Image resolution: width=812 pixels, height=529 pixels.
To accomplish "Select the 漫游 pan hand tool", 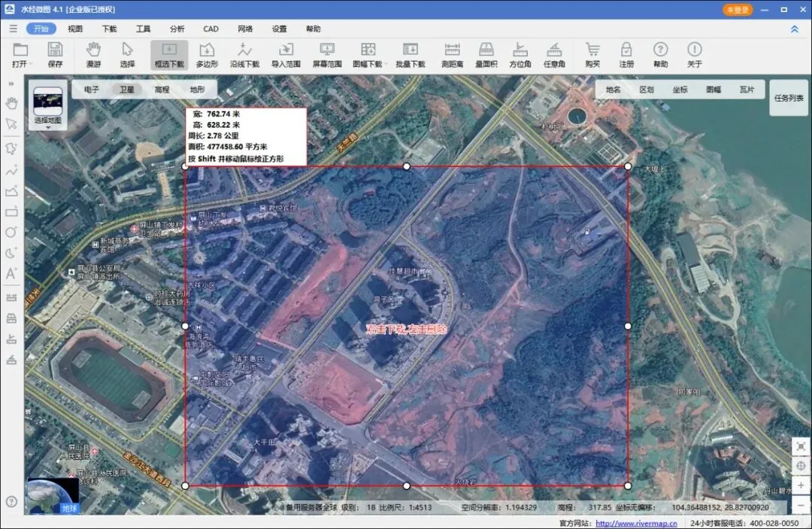I will (x=93, y=55).
